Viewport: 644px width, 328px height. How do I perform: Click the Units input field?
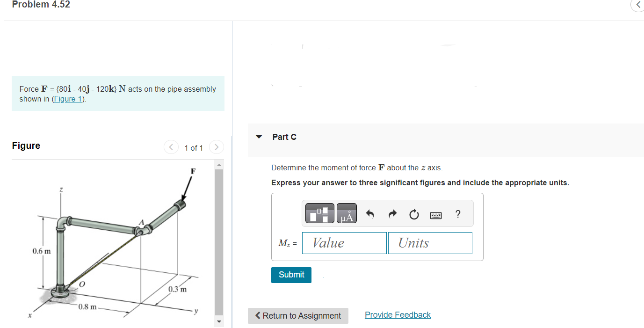click(429, 242)
